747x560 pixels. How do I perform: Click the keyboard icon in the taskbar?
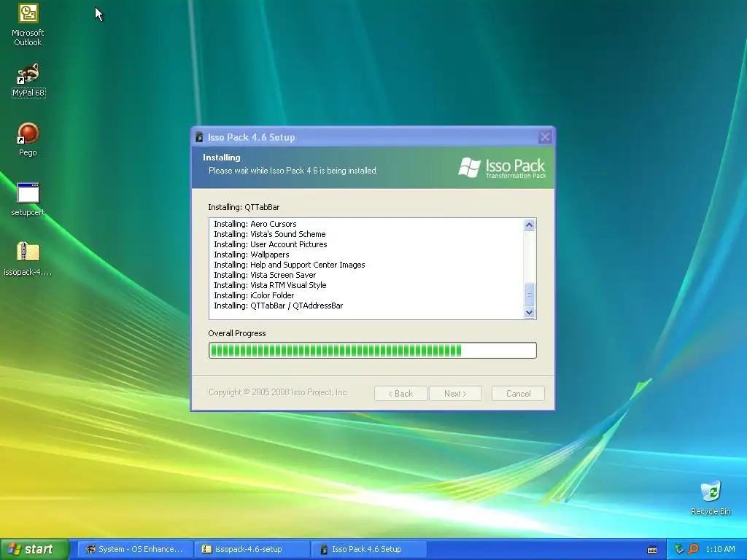(652, 550)
